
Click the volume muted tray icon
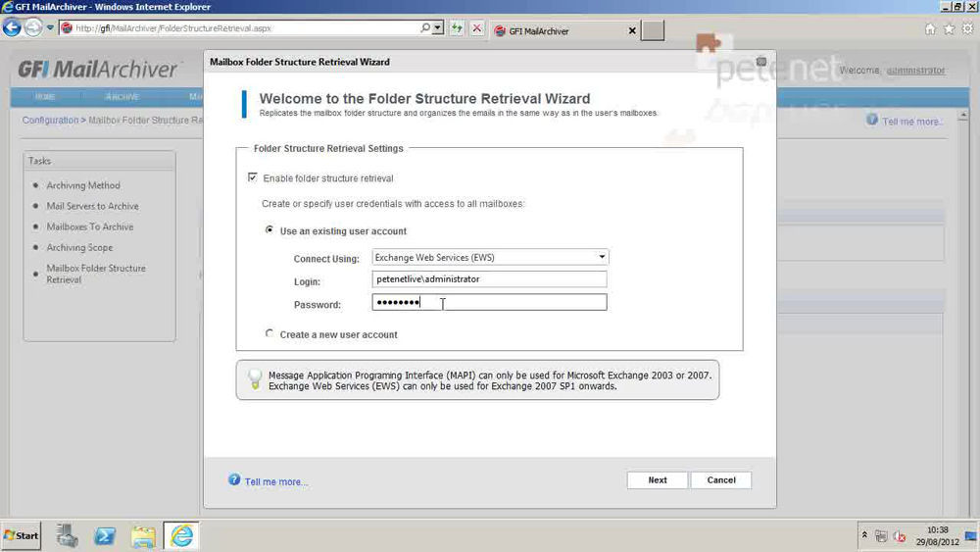(x=900, y=536)
